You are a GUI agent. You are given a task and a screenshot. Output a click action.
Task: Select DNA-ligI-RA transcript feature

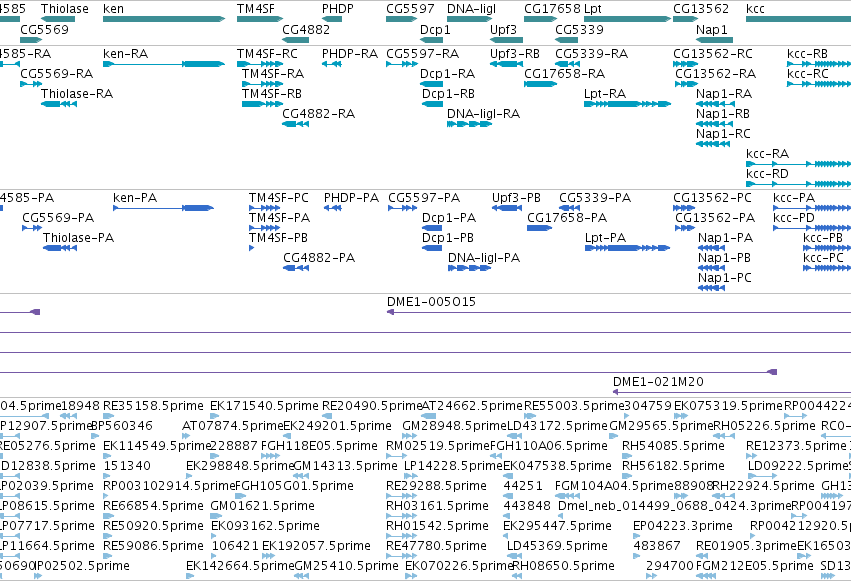pyautogui.click(x=469, y=124)
